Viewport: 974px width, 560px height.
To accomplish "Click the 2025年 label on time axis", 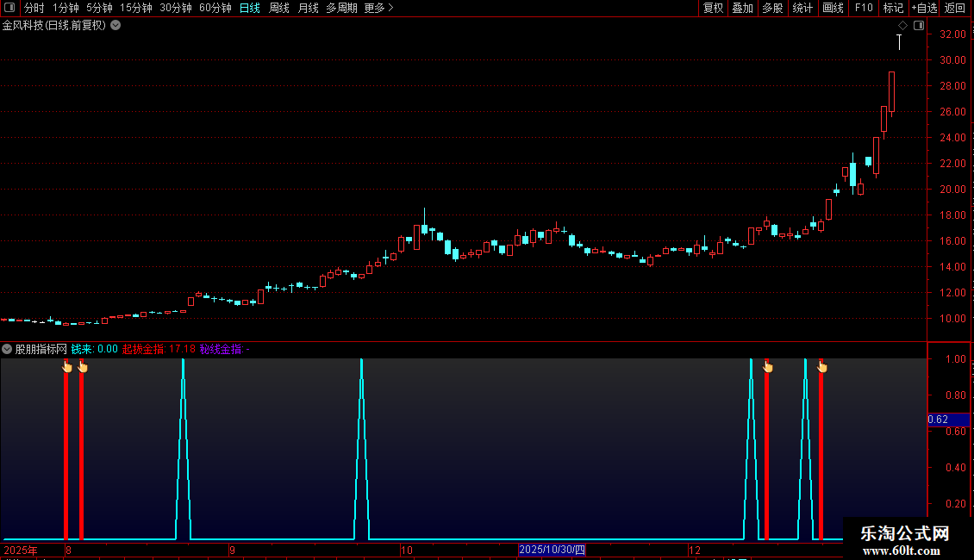I will click(21, 550).
